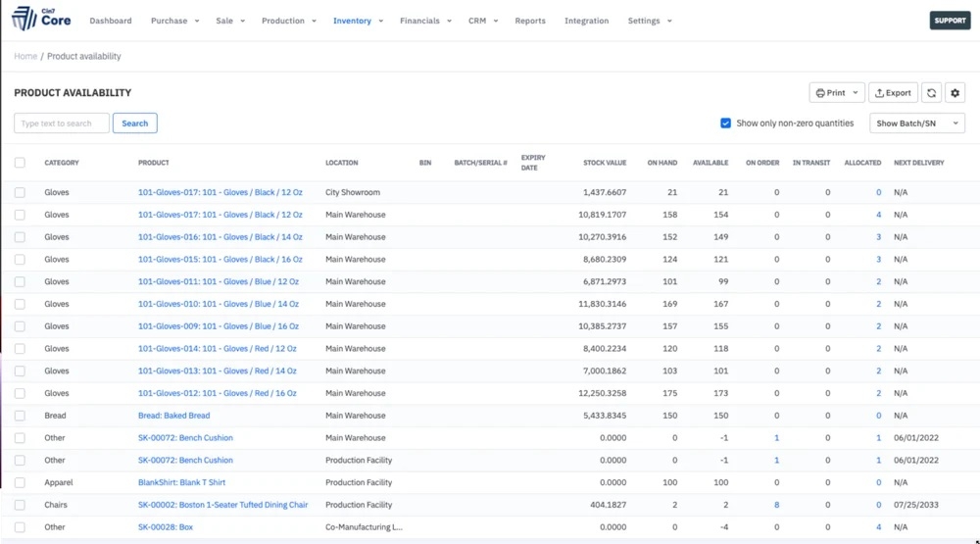Toggle 'Show only non-zero quantities' checkbox
Screen dimensions: 980x544
(725, 124)
